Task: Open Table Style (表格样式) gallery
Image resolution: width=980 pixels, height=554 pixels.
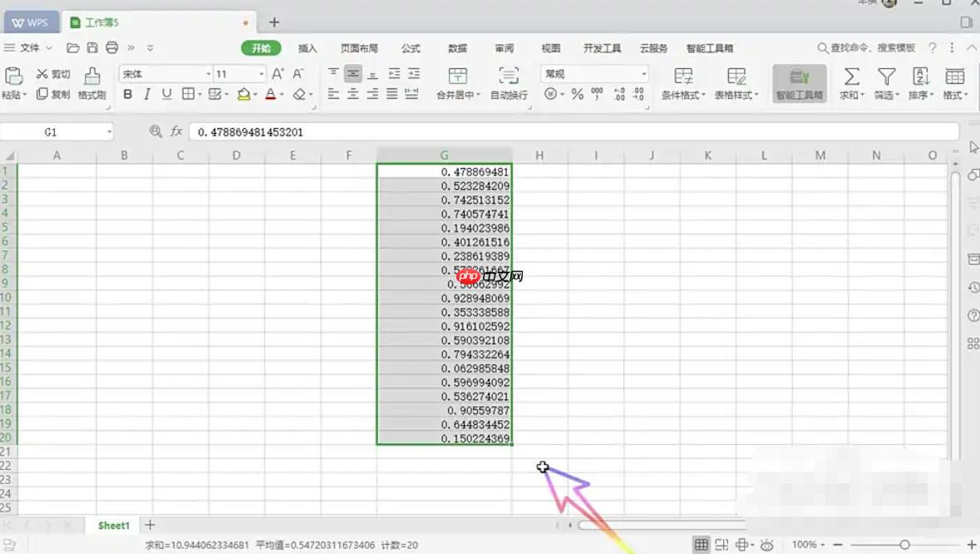Action: tap(736, 83)
